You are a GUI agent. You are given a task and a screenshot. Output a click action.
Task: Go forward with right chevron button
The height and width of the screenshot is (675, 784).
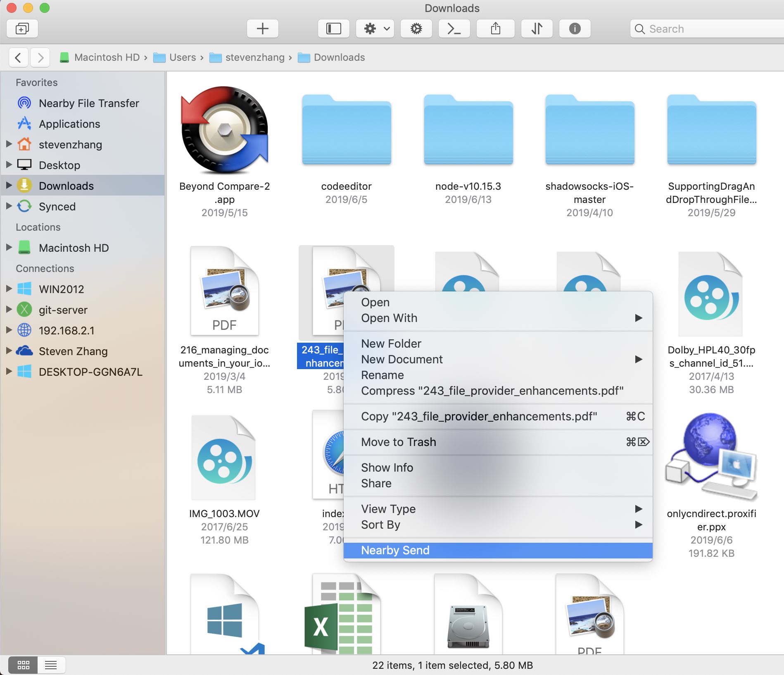coord(40,57)
